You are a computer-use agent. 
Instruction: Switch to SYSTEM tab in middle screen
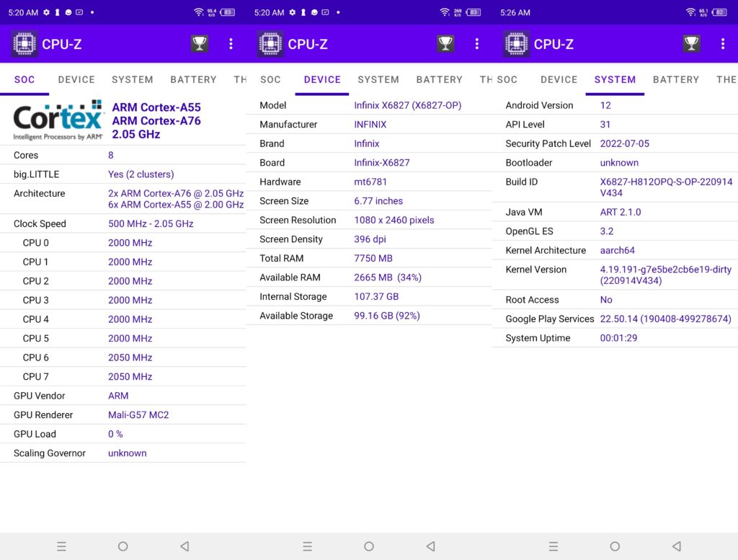(378, 79)
